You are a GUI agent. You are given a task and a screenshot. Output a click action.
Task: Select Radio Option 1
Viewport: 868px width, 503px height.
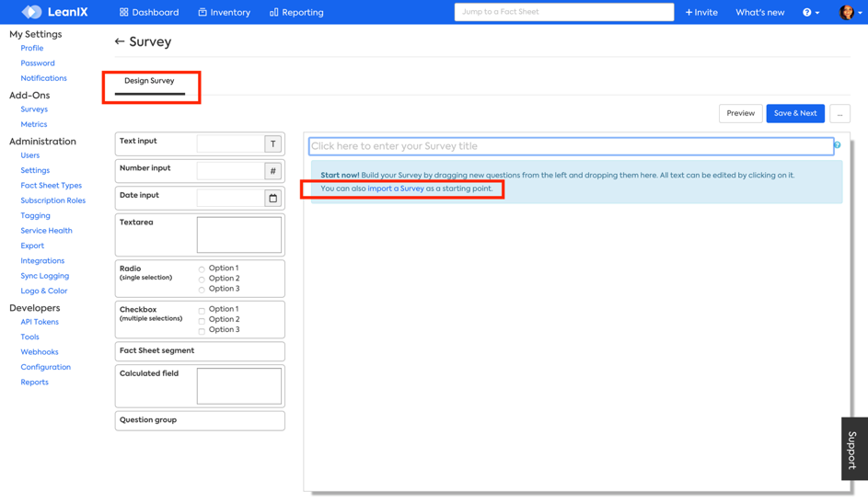pos(202,269)
